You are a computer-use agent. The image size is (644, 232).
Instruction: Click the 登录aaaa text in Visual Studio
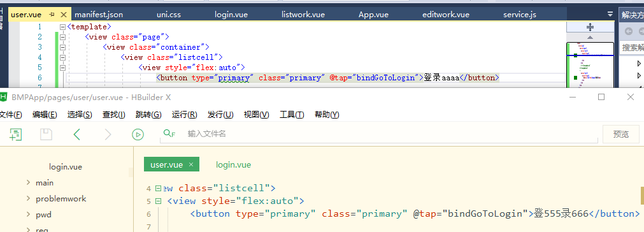[x=441, y=78]
